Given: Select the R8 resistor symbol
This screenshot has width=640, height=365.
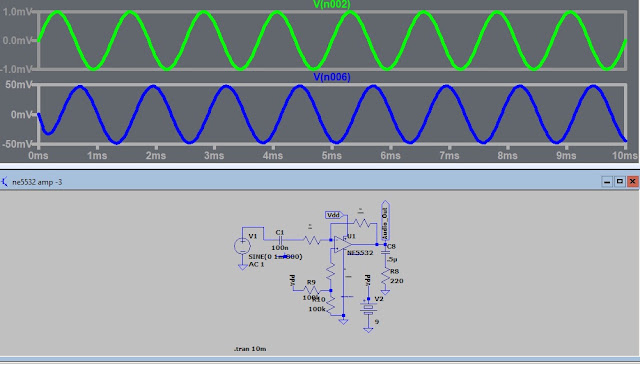Looking at the screenshot, I should coord(385,277).
